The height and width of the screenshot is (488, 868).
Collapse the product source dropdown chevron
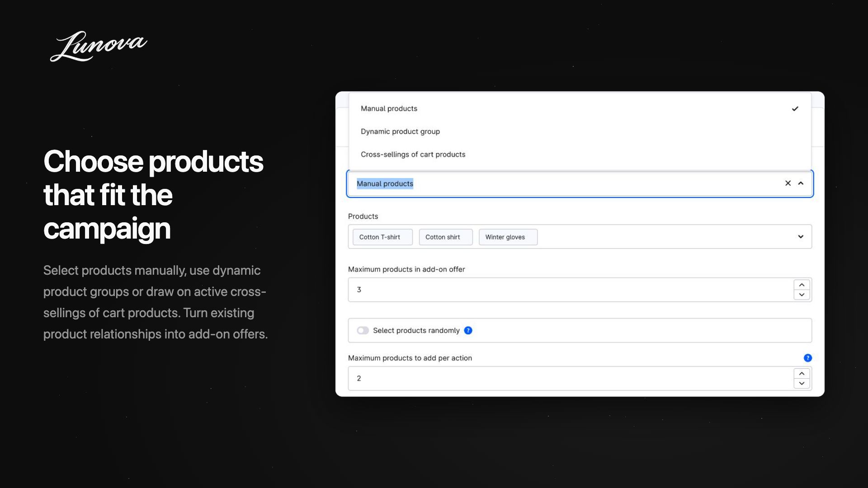coord(801,183)
